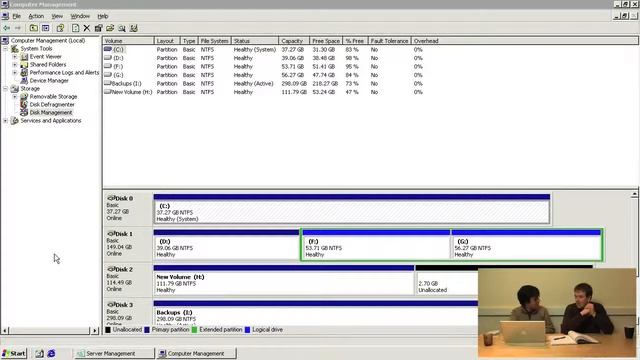Select the (G:) 56.27 GB logical drive block
Screen dimensions: 640x360
pos(526,244)
